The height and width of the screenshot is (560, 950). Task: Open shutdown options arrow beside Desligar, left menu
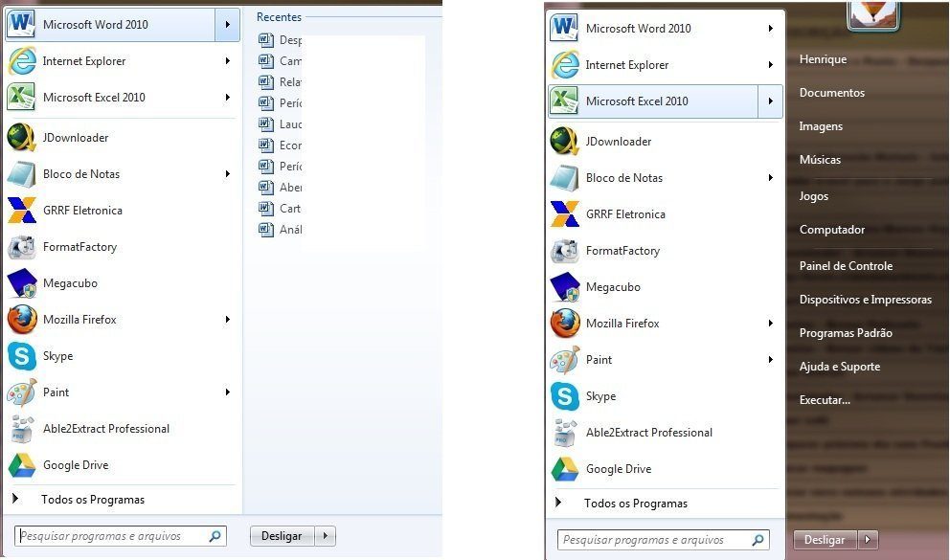(326, 536)
